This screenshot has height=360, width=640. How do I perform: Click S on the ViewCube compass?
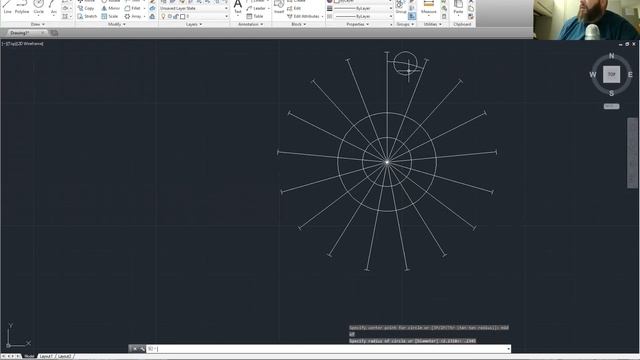(x=611, y=93)
